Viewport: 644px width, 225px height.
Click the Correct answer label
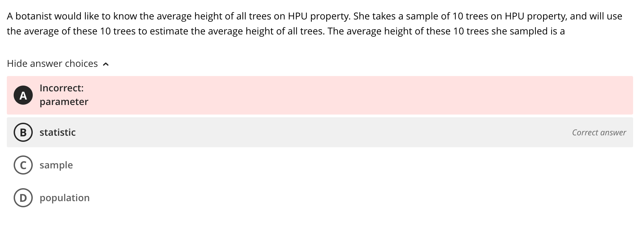click(599, 132)
